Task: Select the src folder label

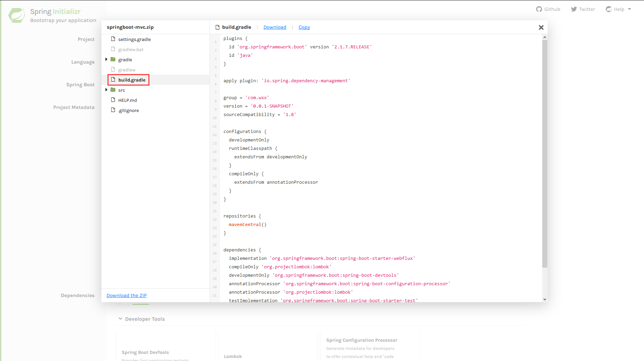Action: click(122, 90)
